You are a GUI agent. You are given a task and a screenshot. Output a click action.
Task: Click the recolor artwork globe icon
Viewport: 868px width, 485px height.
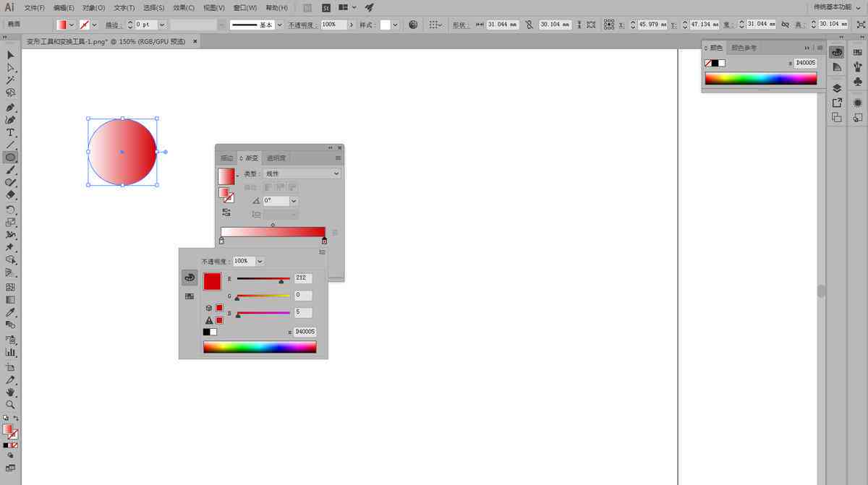coord(413,25)
